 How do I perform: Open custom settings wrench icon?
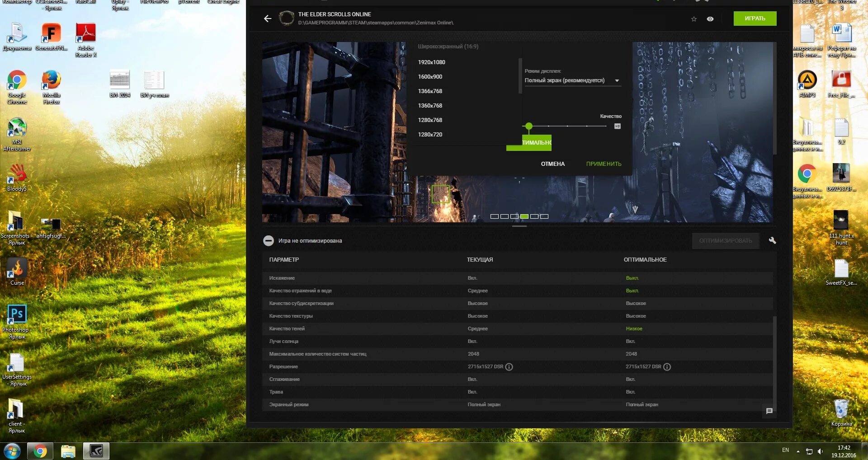point(772,240)
